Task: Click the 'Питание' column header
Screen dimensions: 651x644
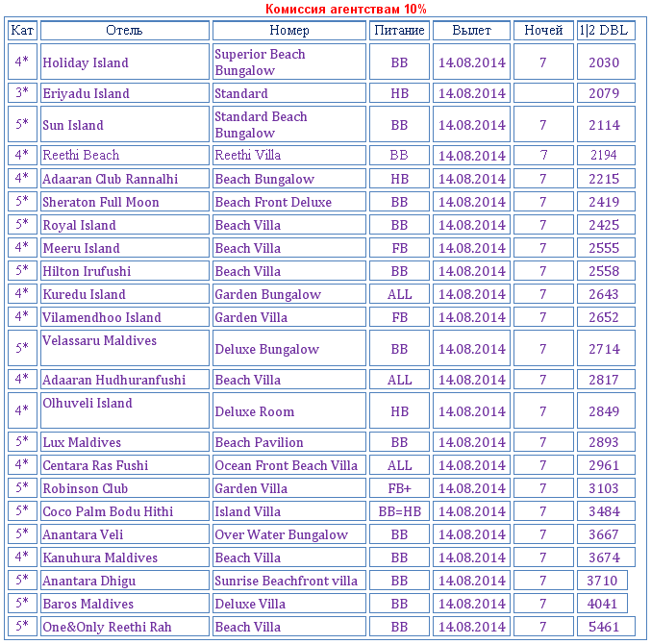Action: coord(399,31)
